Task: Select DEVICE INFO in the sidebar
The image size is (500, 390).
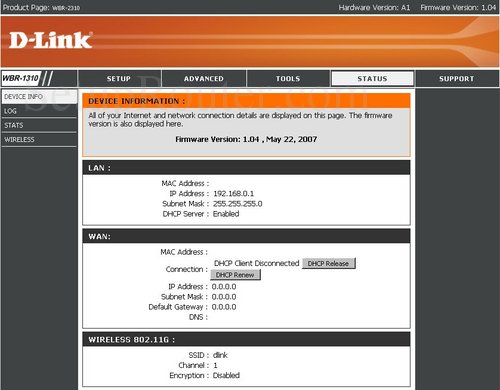Action: 39,96
